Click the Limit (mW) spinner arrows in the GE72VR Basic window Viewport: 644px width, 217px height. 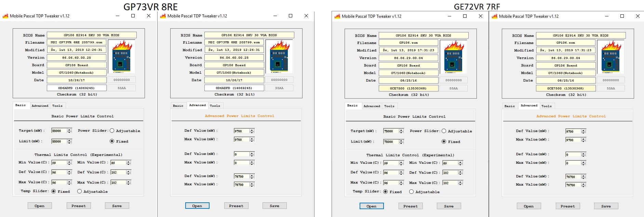[x=401, y=142]
